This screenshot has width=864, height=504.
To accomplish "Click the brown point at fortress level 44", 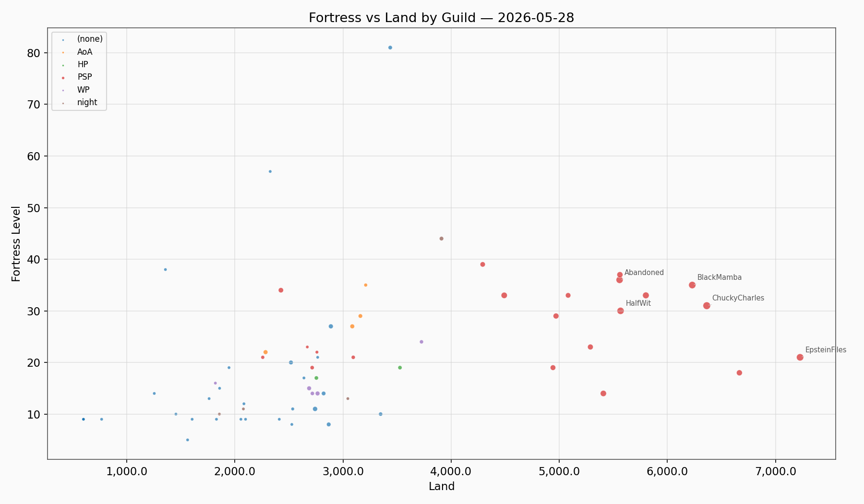I will coord(442,239).
